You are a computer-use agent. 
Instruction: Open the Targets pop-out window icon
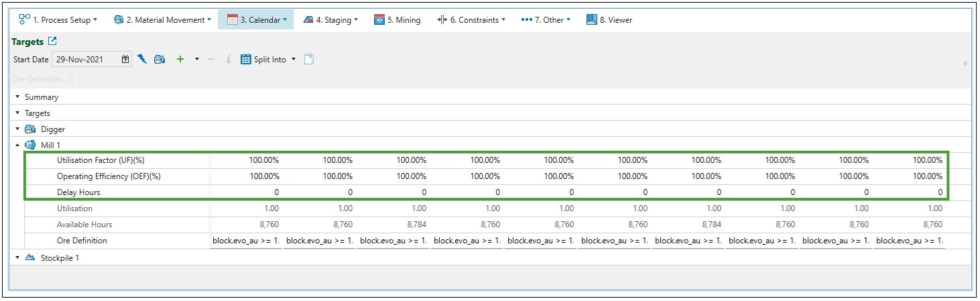(52, 42)
